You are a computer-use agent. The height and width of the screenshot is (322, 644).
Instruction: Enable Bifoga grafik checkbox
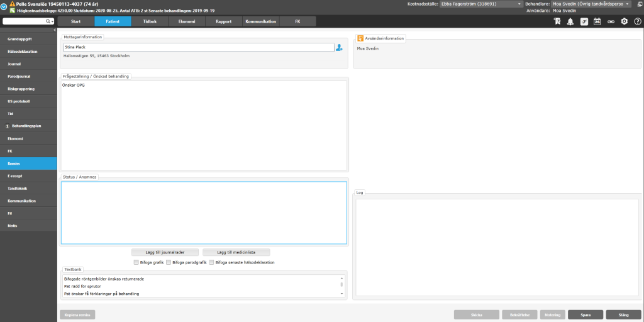pyautogui.click(x=136, y=262)
